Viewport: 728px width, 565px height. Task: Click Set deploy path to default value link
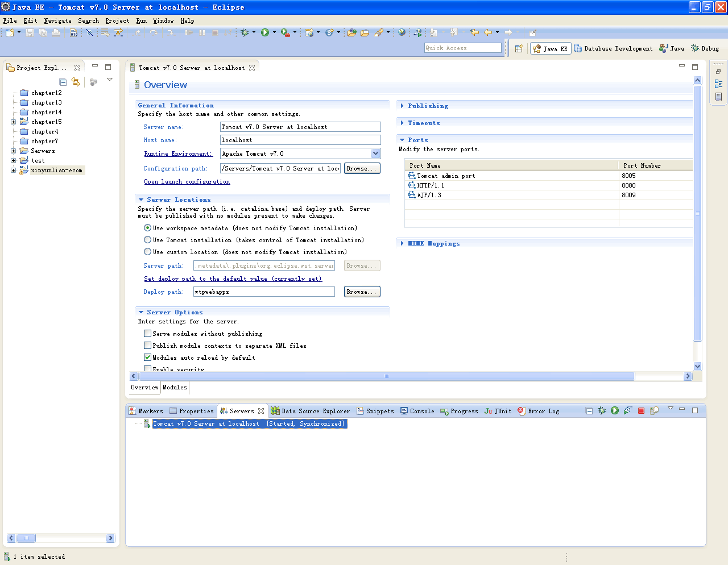[x=233, y=279]
